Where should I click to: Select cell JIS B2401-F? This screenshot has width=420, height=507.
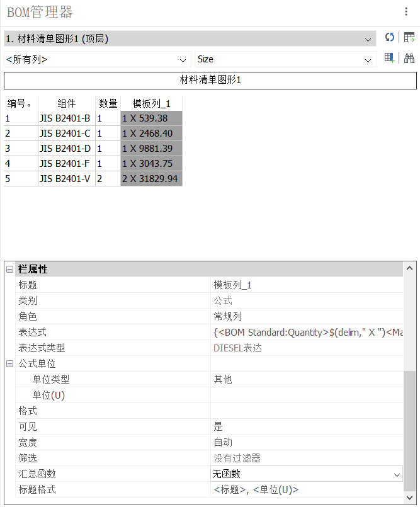[67, 164]
